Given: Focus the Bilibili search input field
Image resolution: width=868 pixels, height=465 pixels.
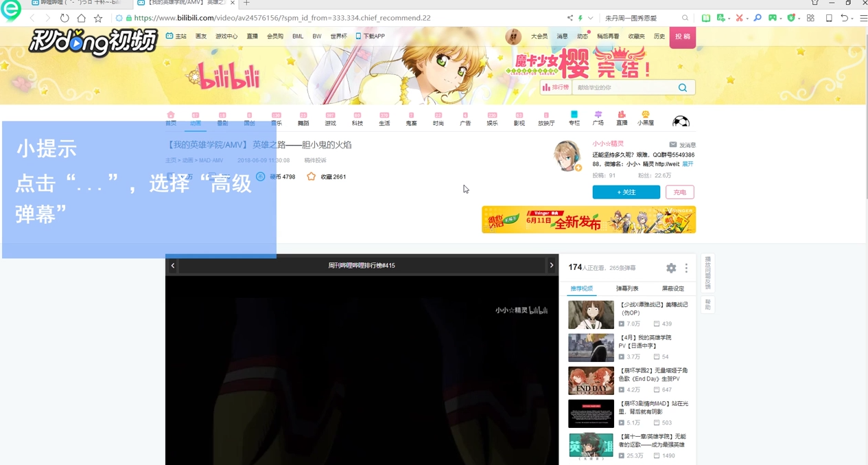Looking at the screenshot, I should point(623,87).
